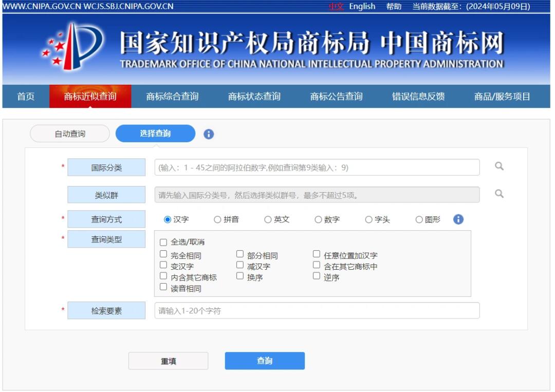Check the 内含其它商标 checkbox
Image resolution: width=555 pixels, height=392 pixels.
(163, 276)
